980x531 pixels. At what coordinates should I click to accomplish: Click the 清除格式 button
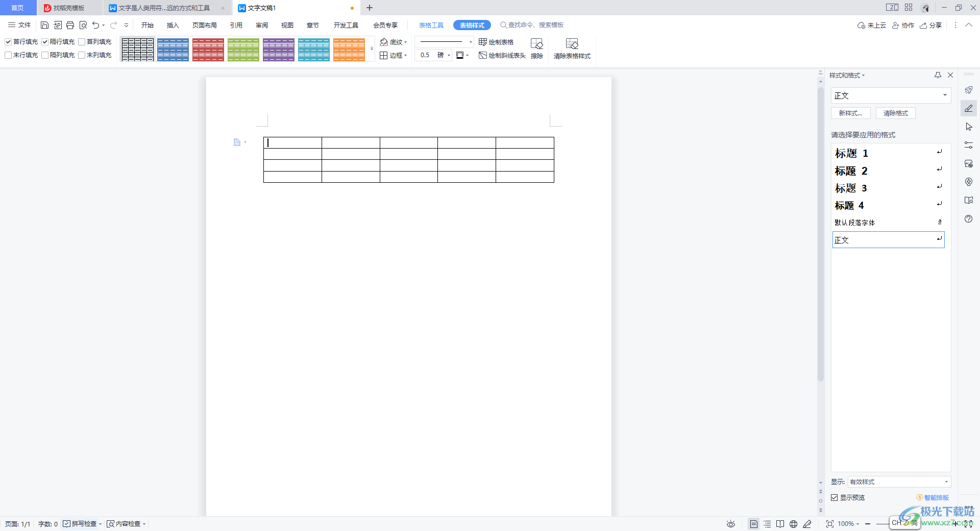[896, 113]
